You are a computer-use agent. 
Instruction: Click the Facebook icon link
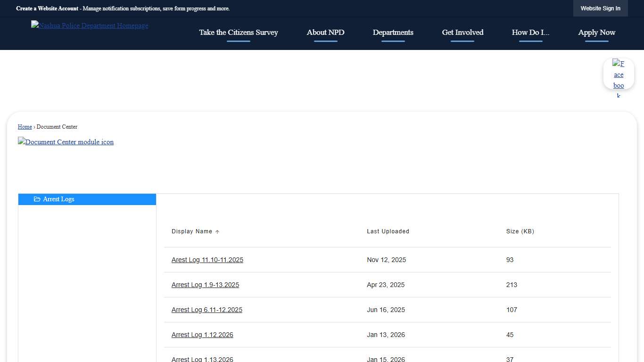[x=619, y=74]
